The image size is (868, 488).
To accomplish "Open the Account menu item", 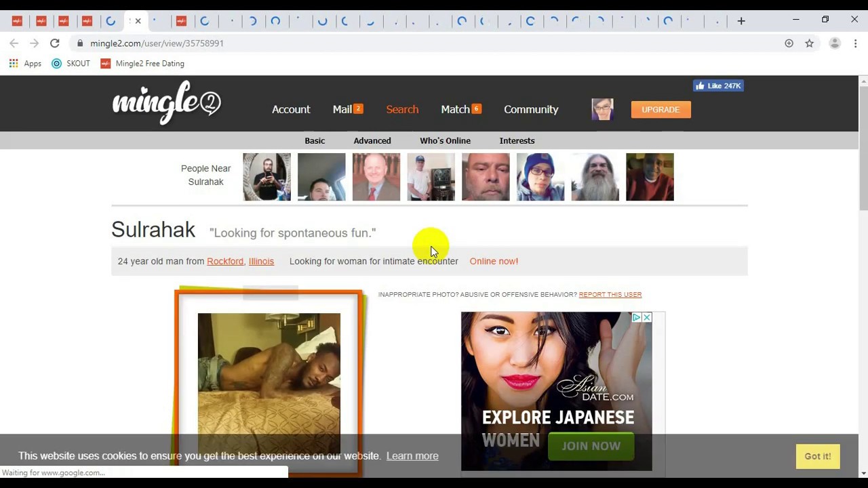I will point(291,109).
